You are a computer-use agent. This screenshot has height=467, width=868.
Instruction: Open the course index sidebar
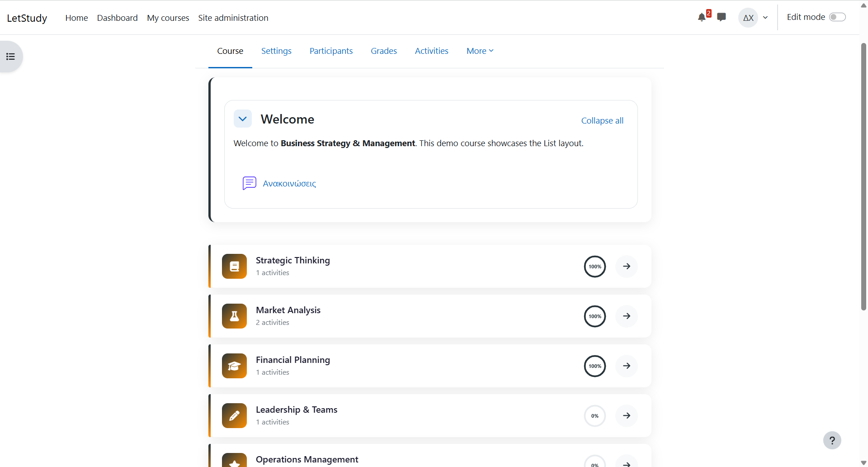(10, 56)
